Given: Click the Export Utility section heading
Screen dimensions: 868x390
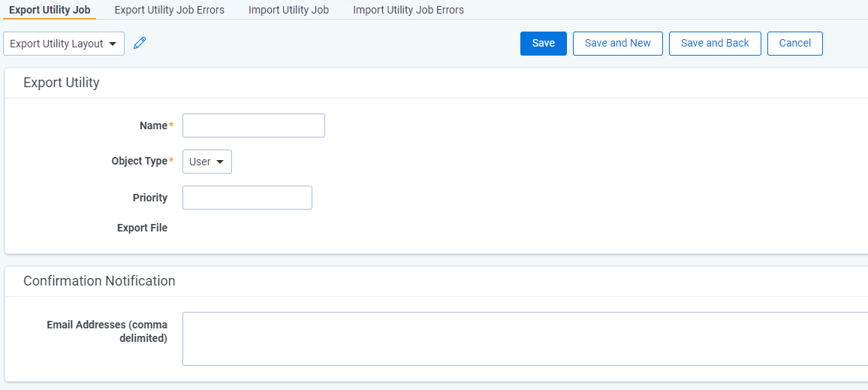Looking at the screenshot, I should click(x=62, y=83).
